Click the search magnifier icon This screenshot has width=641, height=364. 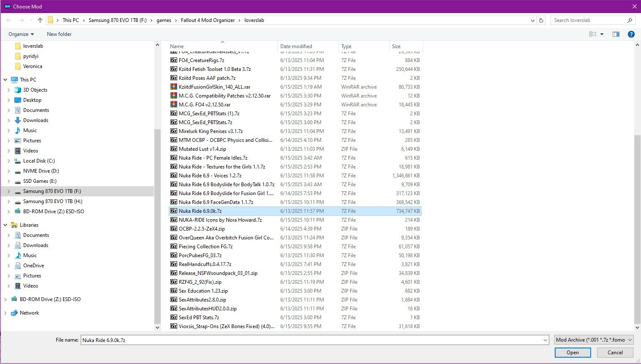tap(630, 20)
